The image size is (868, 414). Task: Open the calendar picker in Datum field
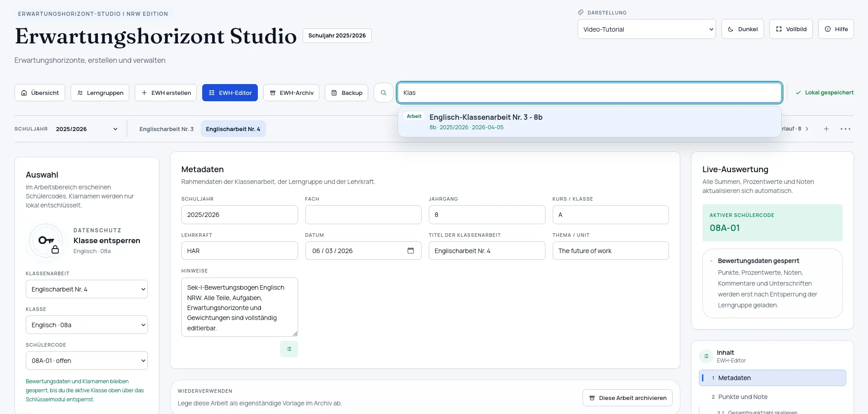[x=411, y=250]
